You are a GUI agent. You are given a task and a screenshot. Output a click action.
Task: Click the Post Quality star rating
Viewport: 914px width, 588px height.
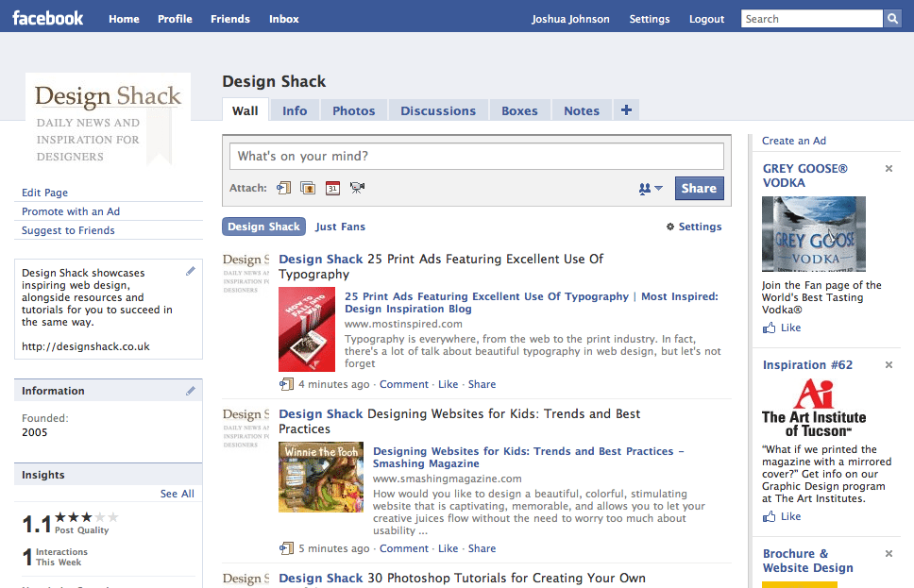(x=86, y=517)
